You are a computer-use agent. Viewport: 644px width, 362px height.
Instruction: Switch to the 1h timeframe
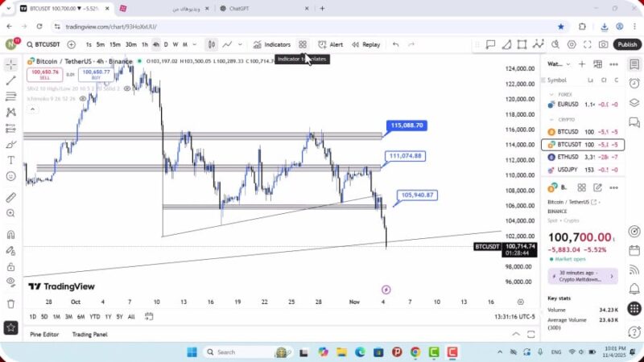[145, 45]
